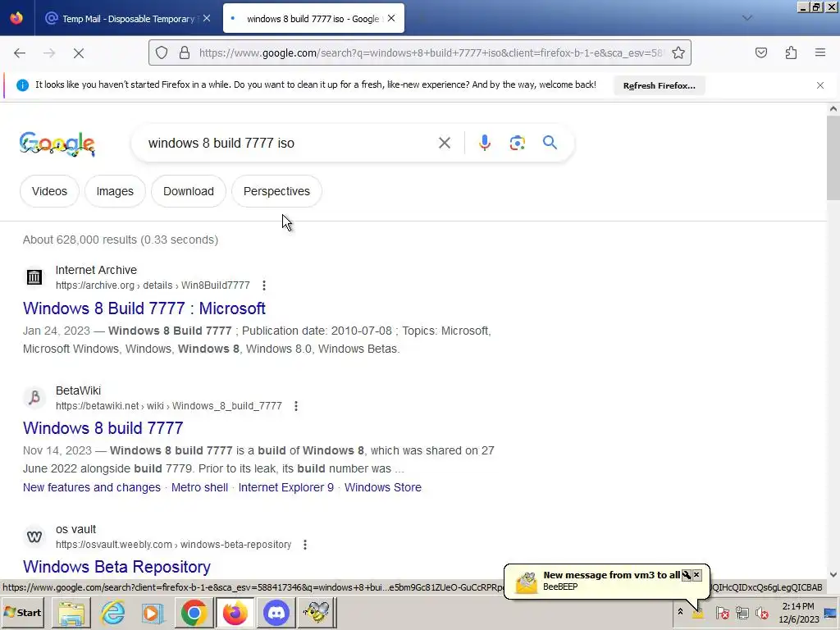Screen dimensions: 840x630
Task: Close the Temp Mail tab
Action: click(x=207, y=18)
